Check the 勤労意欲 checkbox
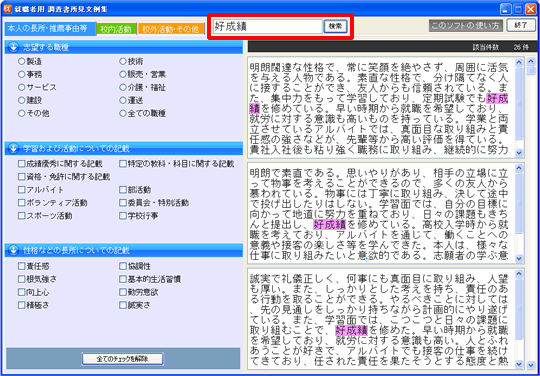The image size is (540, 376). pyautogui.click(x=123, y=292)
